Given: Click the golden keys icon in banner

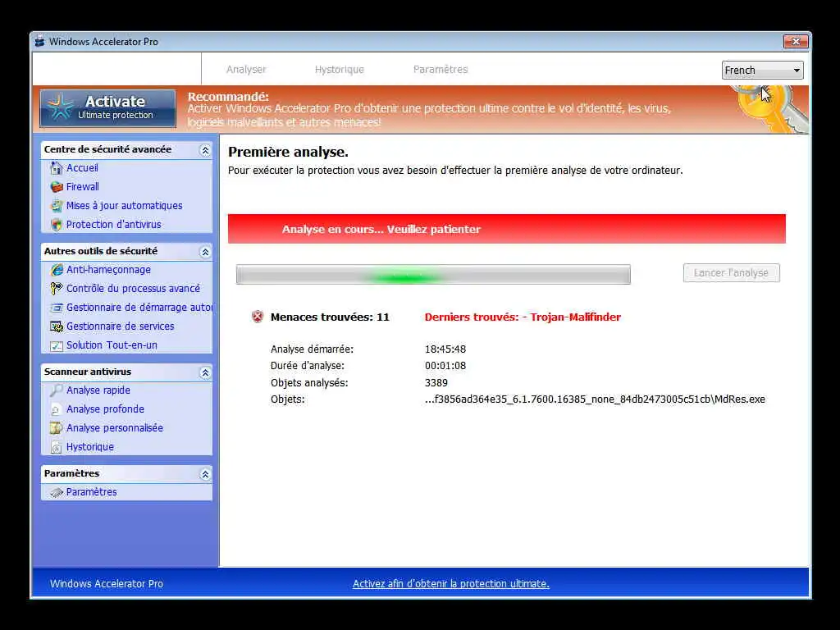Looking at the screenshot, I should pyautogui.click(x=771, y=110).
